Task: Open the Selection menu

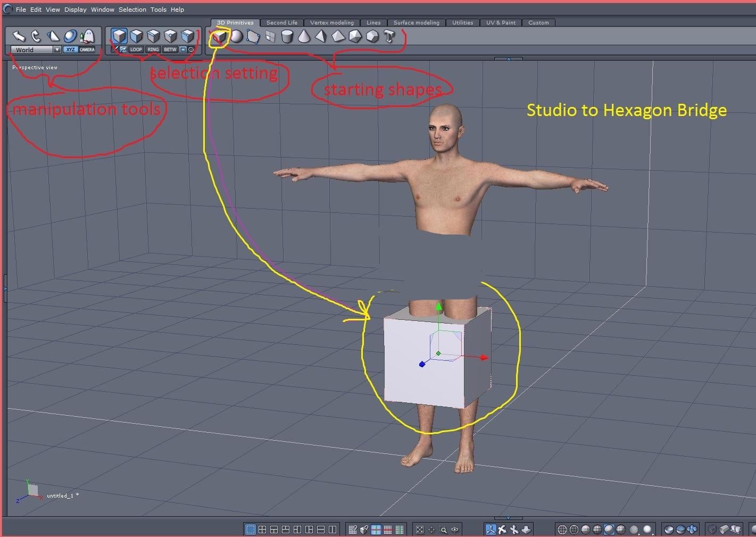Action: (x=132, y=10)
